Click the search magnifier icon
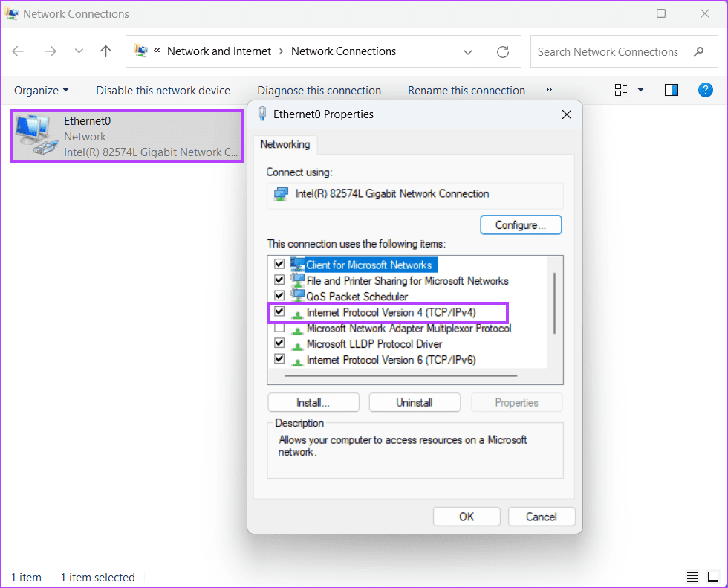This screenshot has width=728, height=588. pos(698,51)
